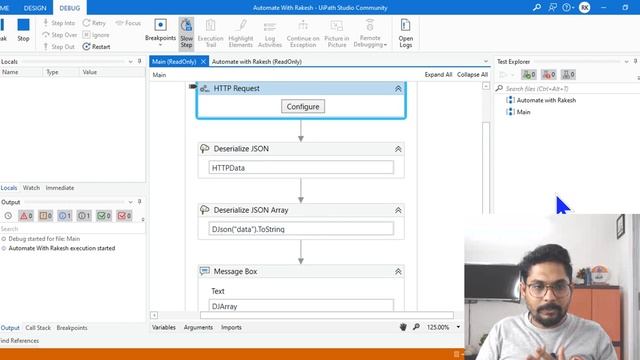Click the HTTPData input field
The width and height of the screenshot is (640, 360).
(x=301, y=168)
